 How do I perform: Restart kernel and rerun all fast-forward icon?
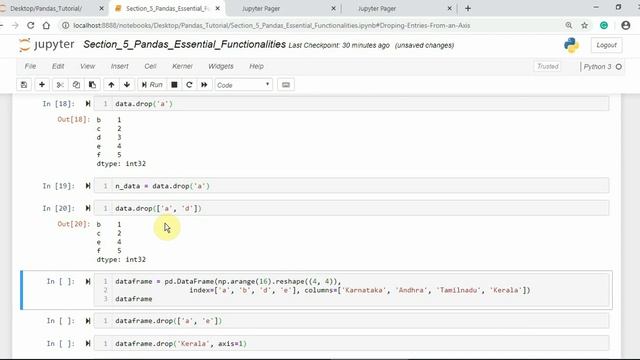[204, 85]
